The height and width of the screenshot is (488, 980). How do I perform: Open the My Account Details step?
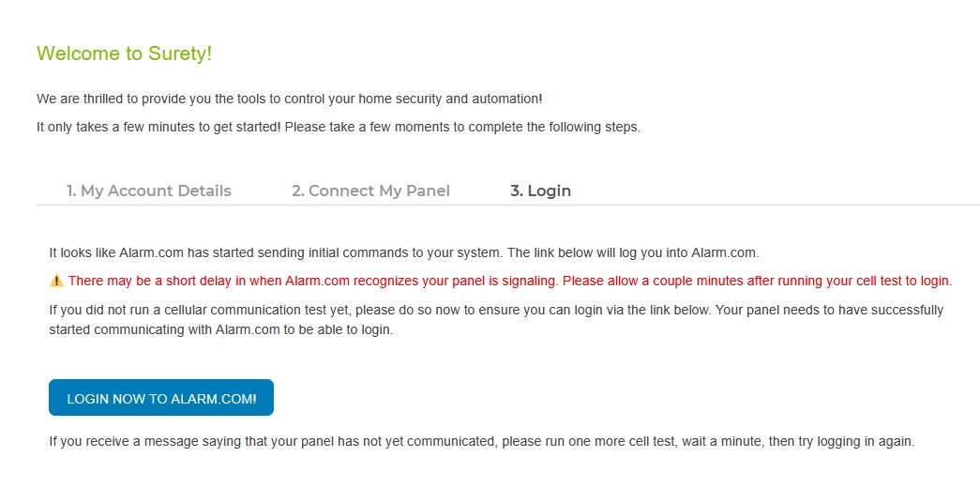pyautogui.click(x=149, y=191)
